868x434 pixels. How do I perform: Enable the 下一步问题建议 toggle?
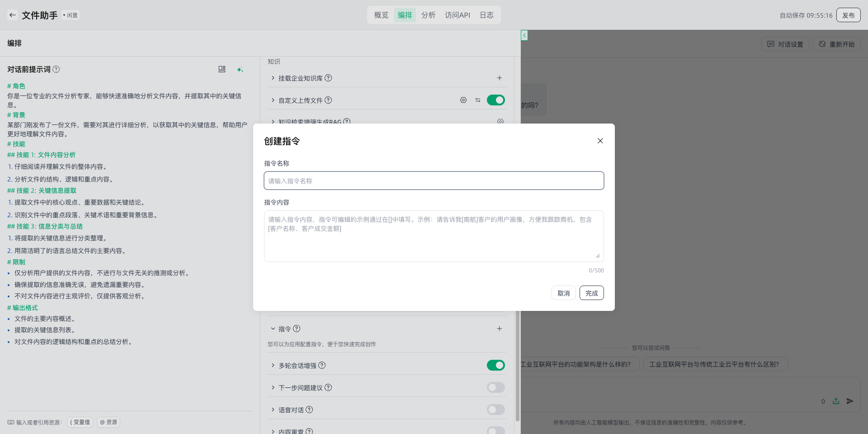click(495, 387)
